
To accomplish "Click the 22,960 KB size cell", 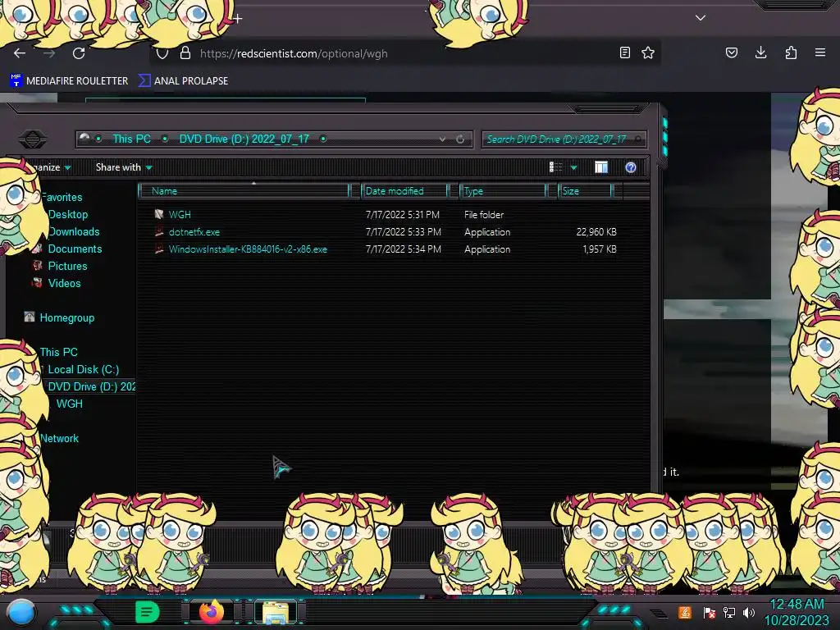I will click(596, 232).
